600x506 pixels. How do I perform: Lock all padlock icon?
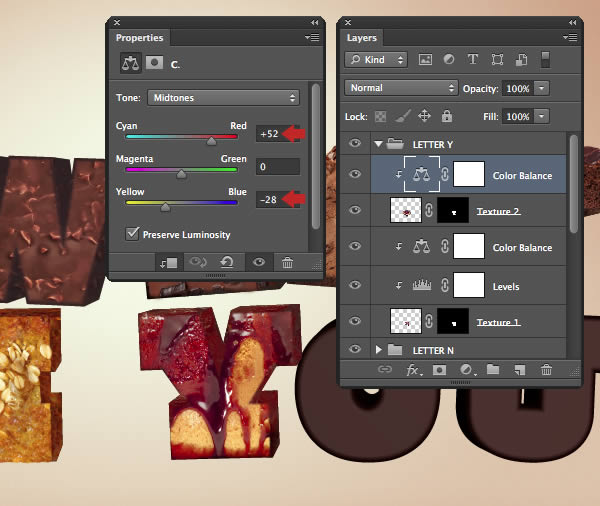click(447, 116)
